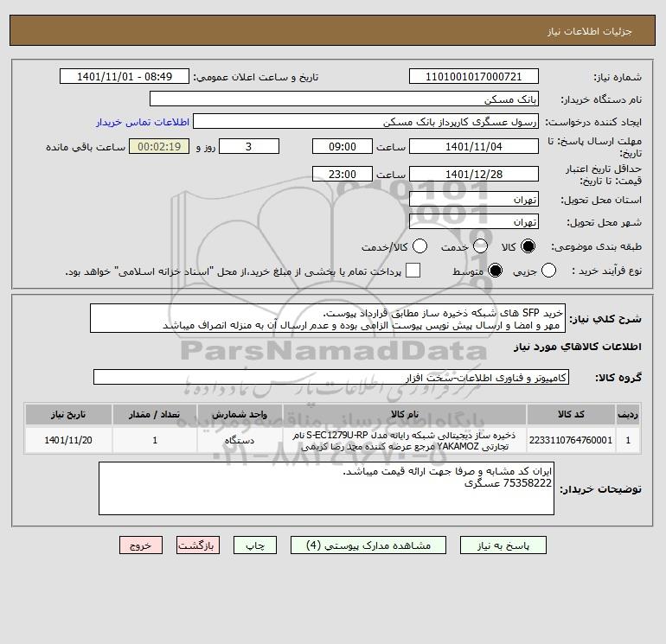This screenshot has width=666, height=644.
Task: Click the buyer name field بانک مسکن
Action: point(344,99)
